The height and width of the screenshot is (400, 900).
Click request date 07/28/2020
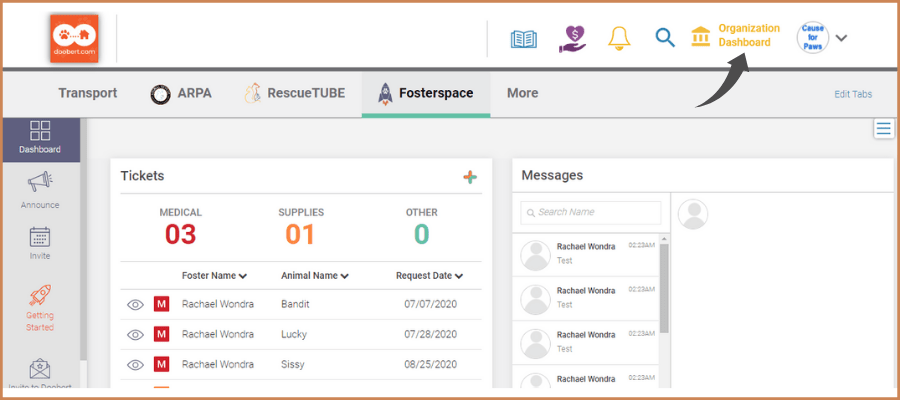[430, 334]
